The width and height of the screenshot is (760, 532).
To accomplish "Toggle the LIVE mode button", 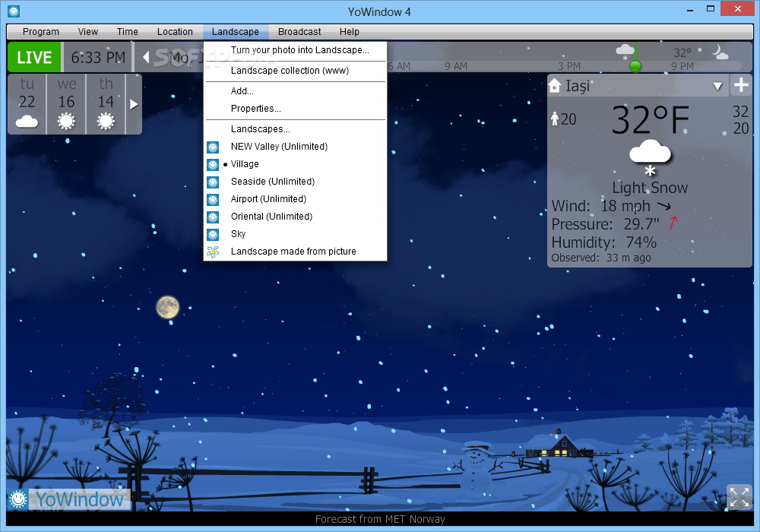I will tap(34, 57).
